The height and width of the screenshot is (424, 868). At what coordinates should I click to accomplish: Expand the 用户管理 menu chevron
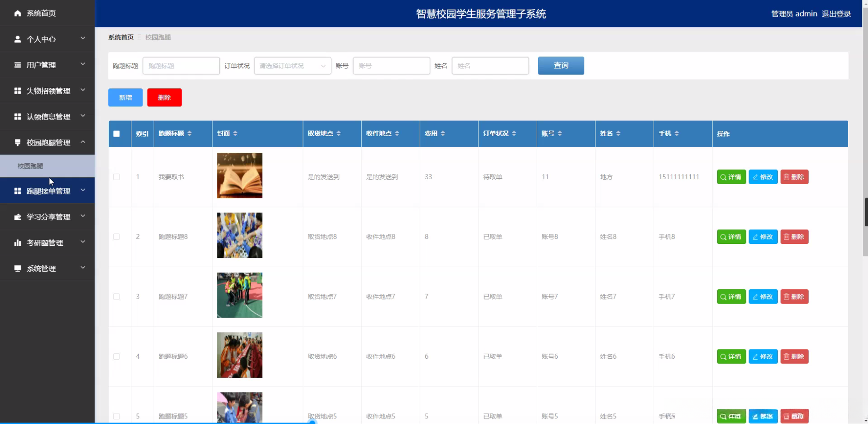(x=83, y=64)
